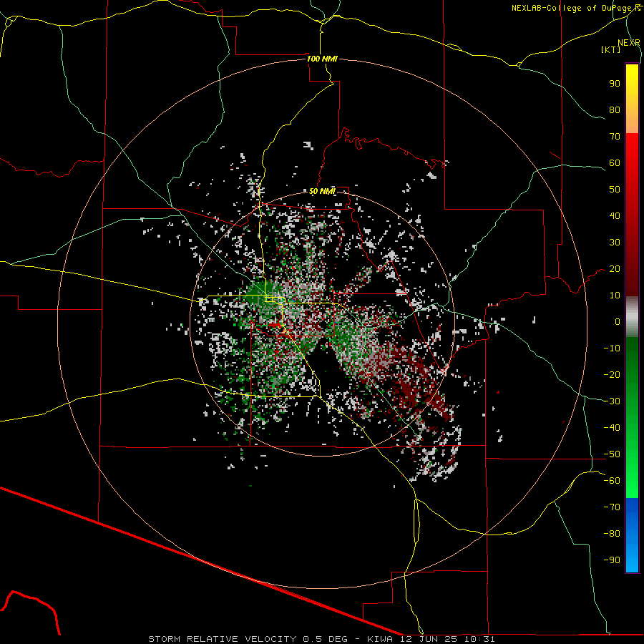The width and height of the screenshot is (644, 644).
Task: Click the 10 value on velocity scale
Action: point(615,296)
